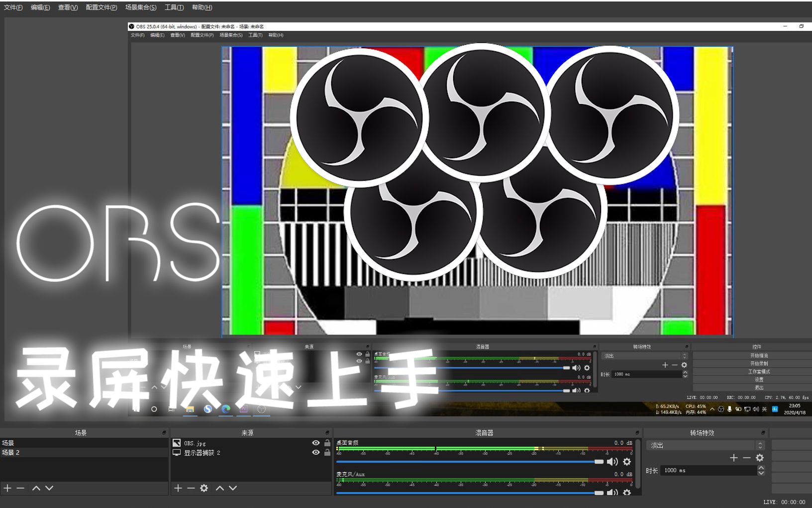
Task: Open source properties with the gear icon
Action: click(204, 488)
